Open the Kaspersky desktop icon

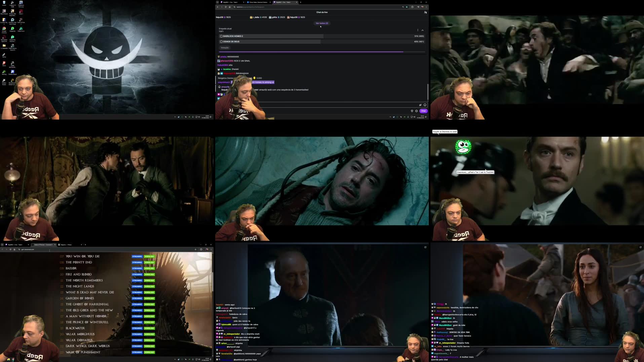point(12,30)
